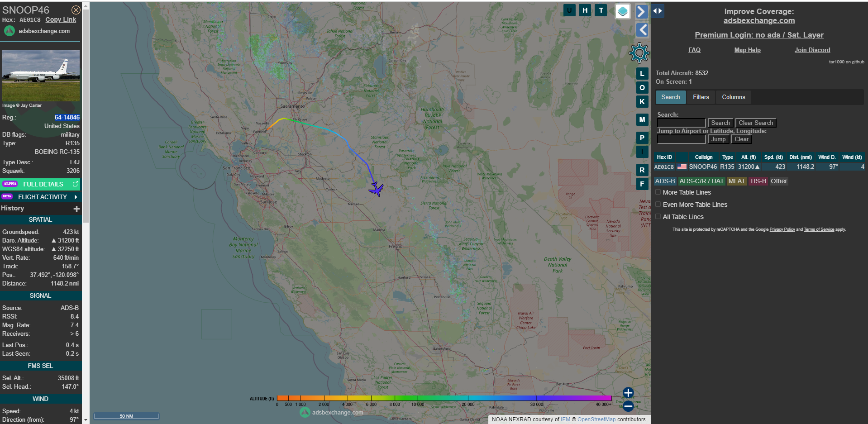868x424 pixels.
Task: Sort table by Spd. (kt) column
Action: click(x=773, y=157)
